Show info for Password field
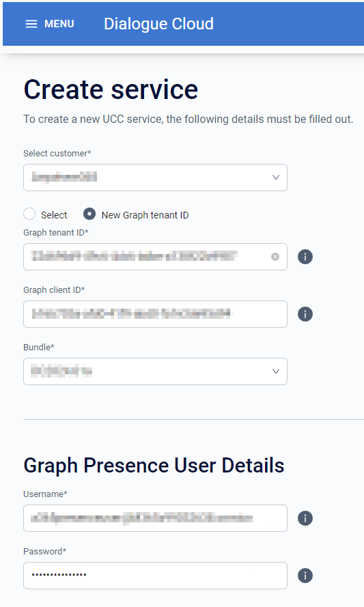 305,576
